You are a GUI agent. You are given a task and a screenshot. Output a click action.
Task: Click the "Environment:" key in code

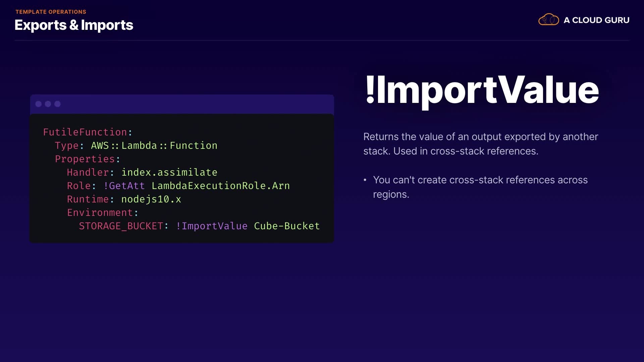tap(102, 213)
